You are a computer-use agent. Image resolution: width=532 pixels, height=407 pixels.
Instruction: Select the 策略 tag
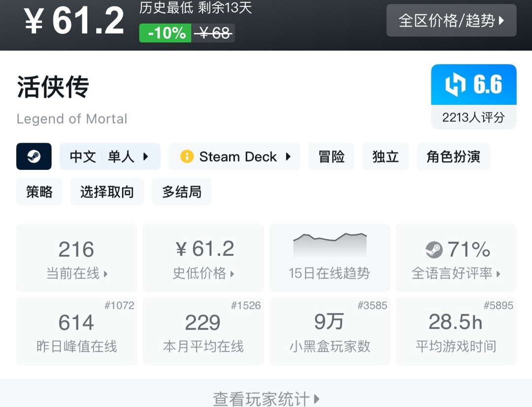pos(39,191)
